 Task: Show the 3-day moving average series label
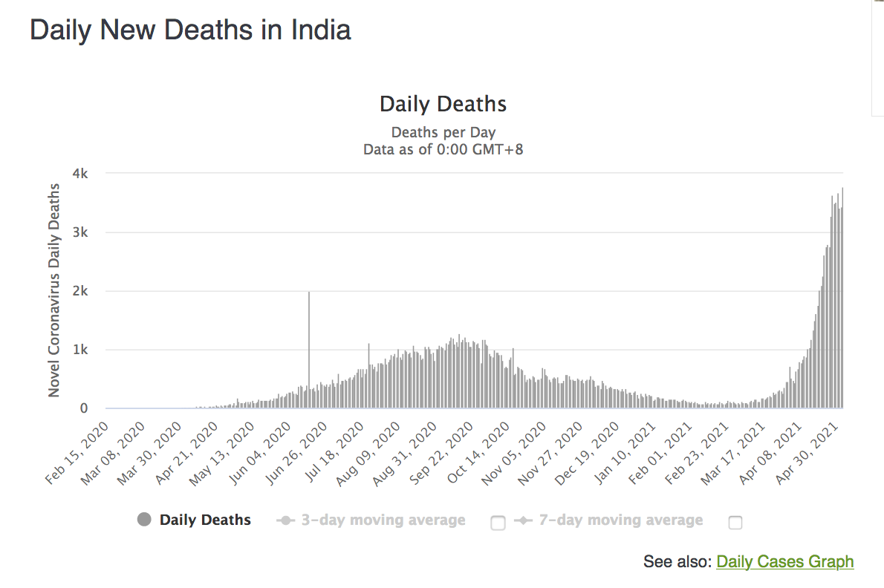pos(383,520)
